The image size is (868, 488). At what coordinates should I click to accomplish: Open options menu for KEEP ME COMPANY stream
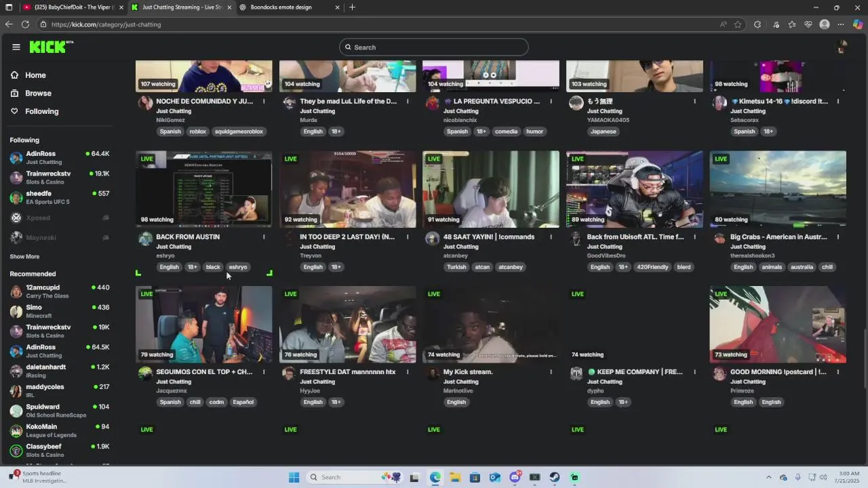pyautogui.click(x=694, y=371)
